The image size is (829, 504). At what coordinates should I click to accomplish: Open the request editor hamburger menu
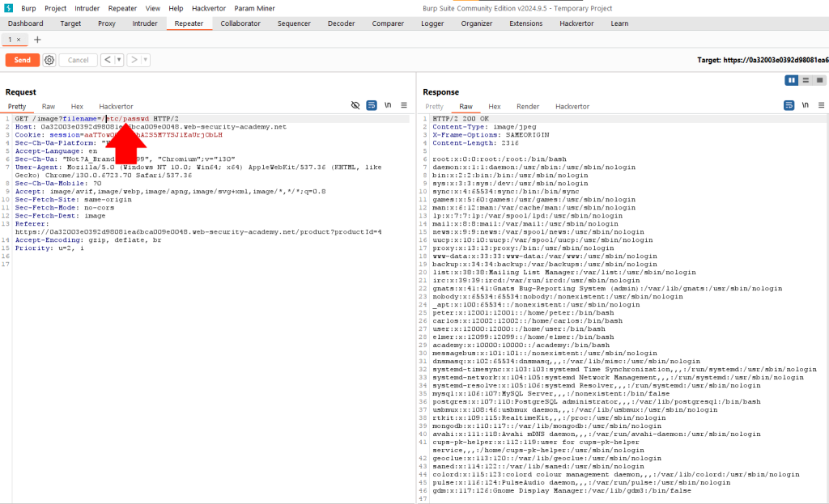point(403,105)
